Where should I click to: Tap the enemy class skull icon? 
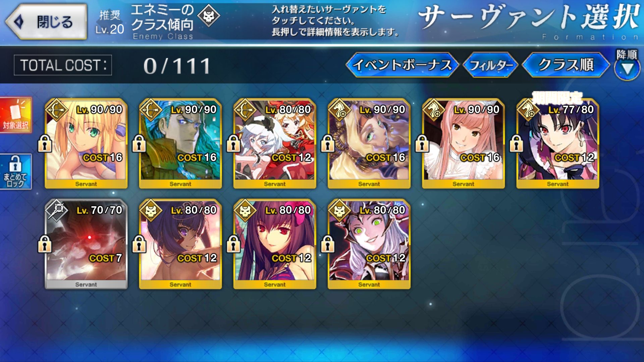click(x=209, y=16)
